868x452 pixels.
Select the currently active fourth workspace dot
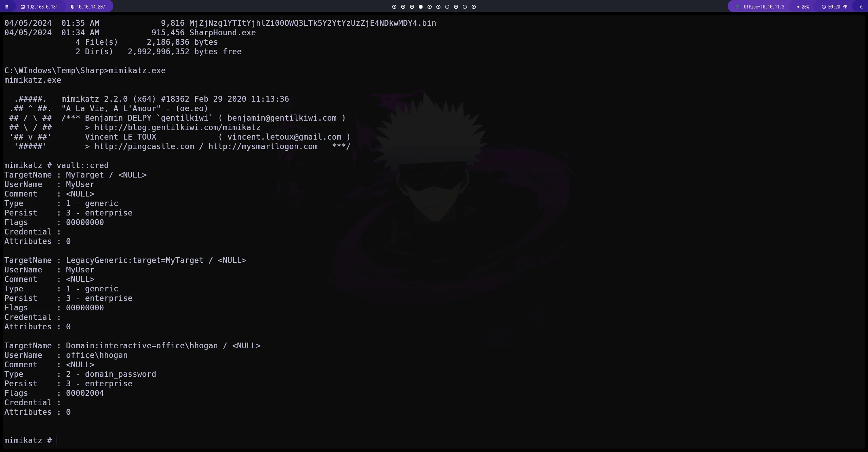click(x=420, y=7)
